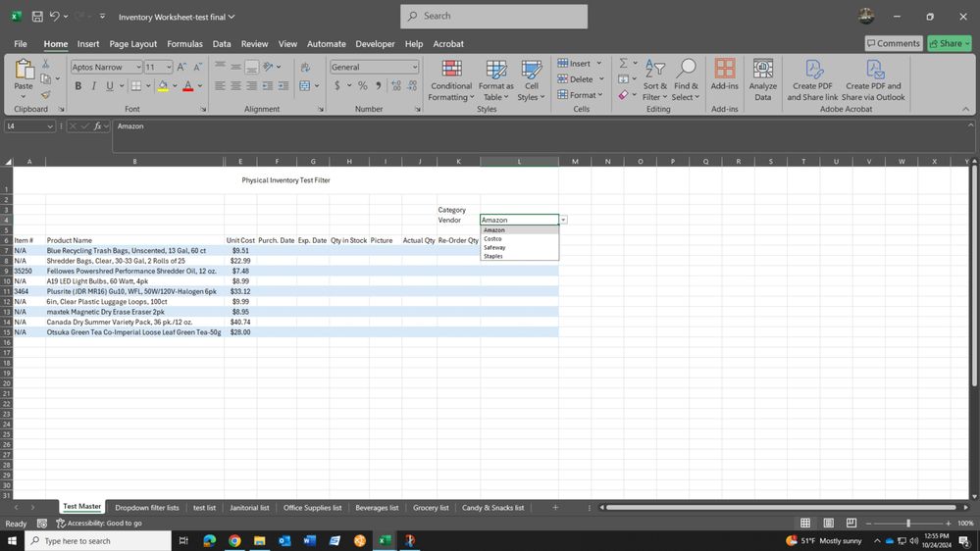Select Staples in vendor dropdown list
Viewport: 980px width, 551px height.
tap(519, 256)
